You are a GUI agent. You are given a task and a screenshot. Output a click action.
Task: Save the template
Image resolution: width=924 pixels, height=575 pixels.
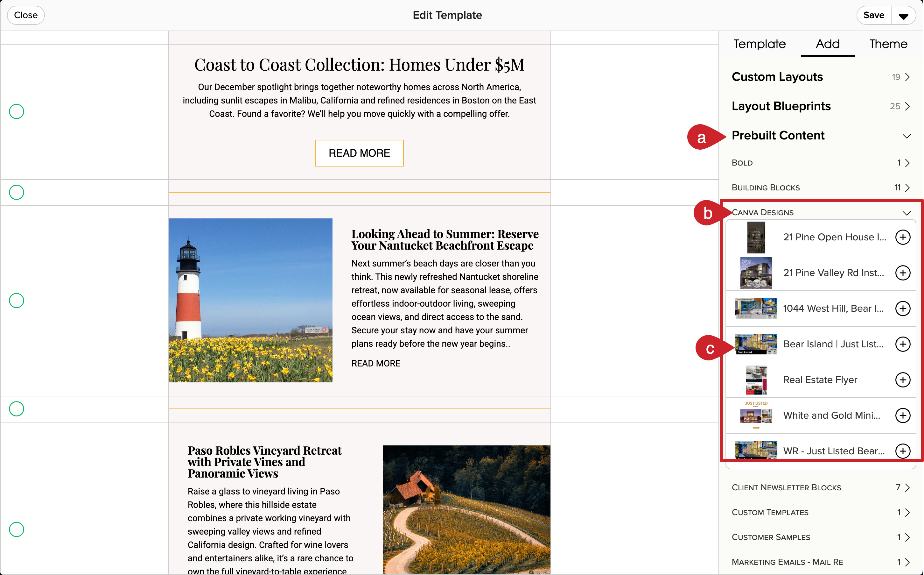pos(873,15)
